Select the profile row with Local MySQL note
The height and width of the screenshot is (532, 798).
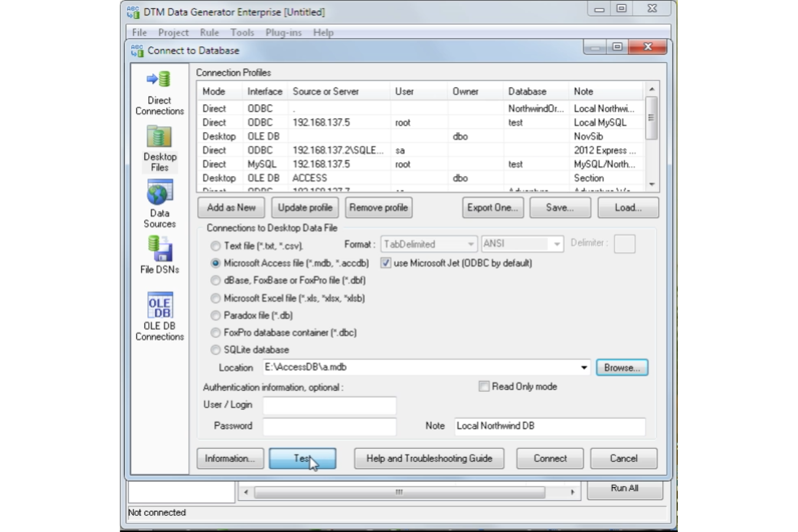click(420, 123)
